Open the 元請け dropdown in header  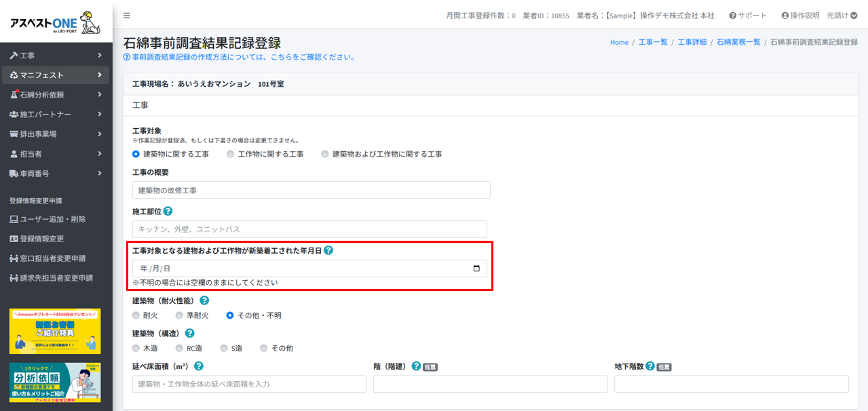[x=842, y=16]
